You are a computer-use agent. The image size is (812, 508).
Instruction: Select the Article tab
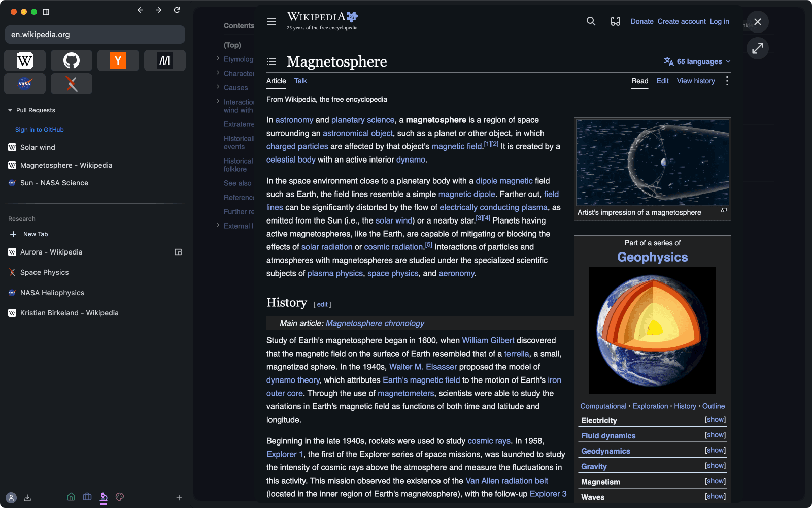(276, 81)
